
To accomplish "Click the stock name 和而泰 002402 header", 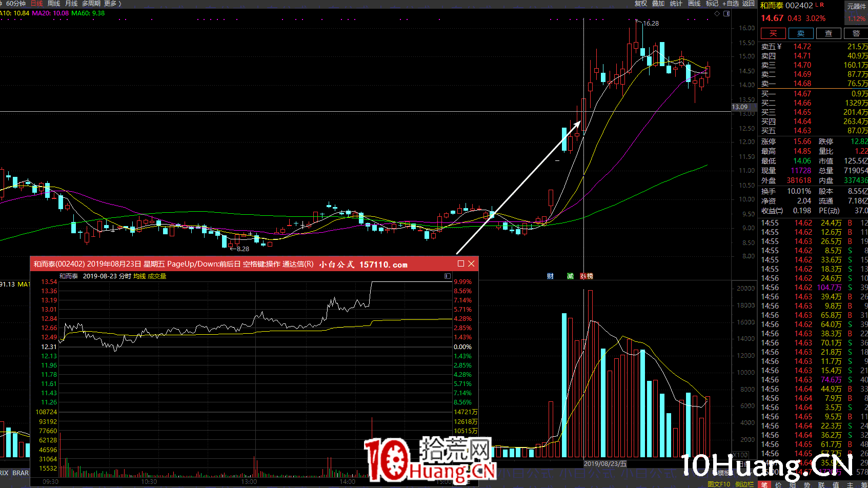I will [x=786, y=5].
